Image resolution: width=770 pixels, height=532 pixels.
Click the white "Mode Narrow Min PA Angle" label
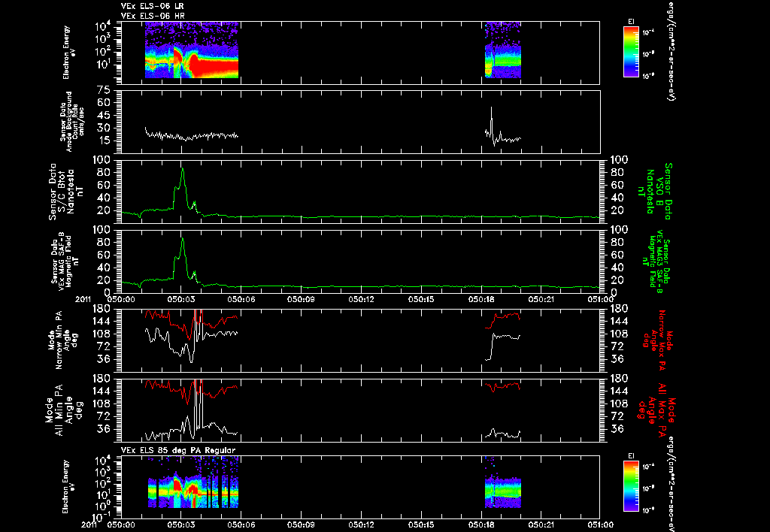[x=63, y=340]
